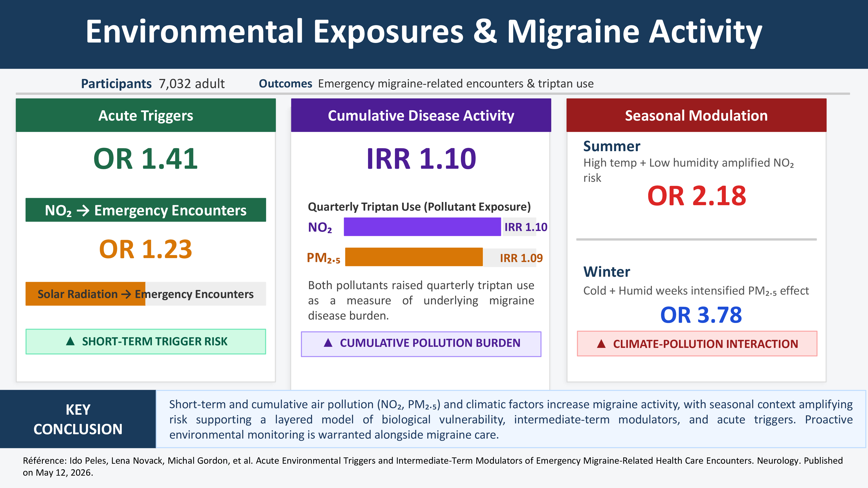
Task: Click Cold + Humid weeks description
Action: [696, 291]
